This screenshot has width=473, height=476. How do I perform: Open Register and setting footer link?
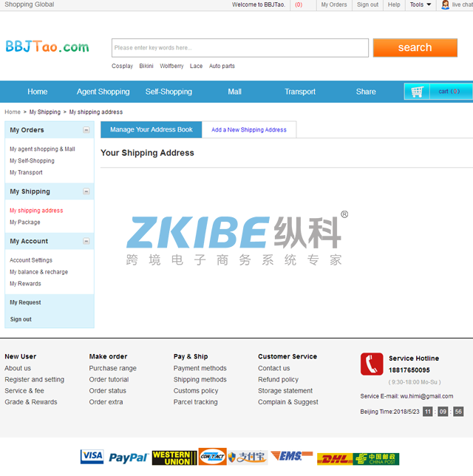click(34, 379)
